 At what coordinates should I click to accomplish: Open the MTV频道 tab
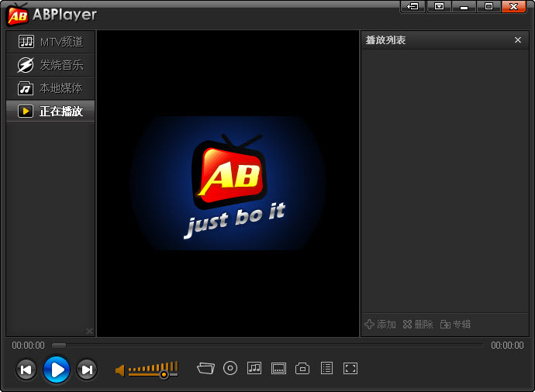[50, 42]
